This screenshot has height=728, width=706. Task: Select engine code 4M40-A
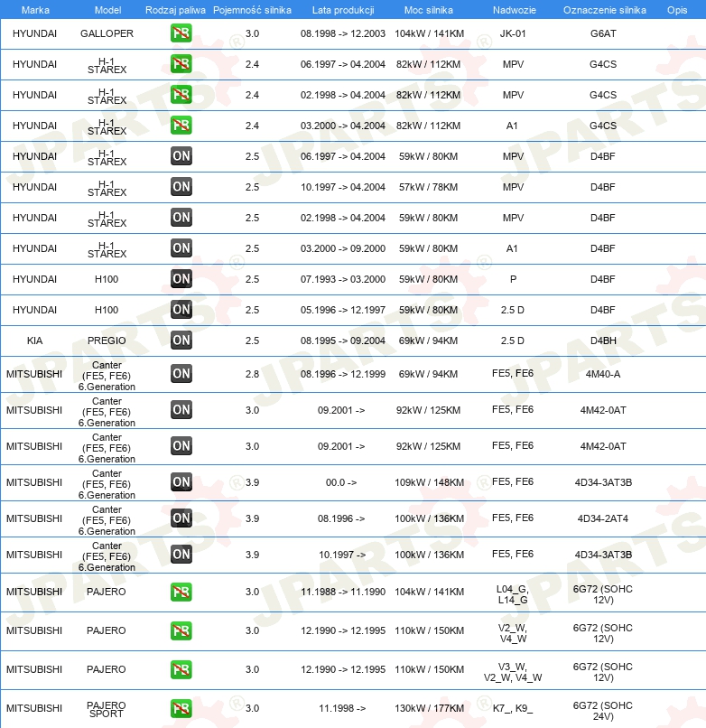(x=603, y=374)
